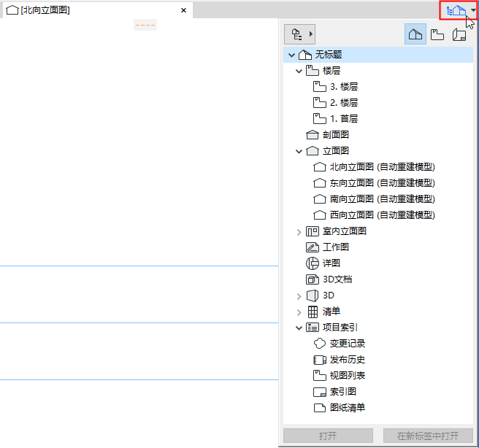Screen dimensions: 479x448
Task: Switch to the Project Map view icon
Action: 415,34
